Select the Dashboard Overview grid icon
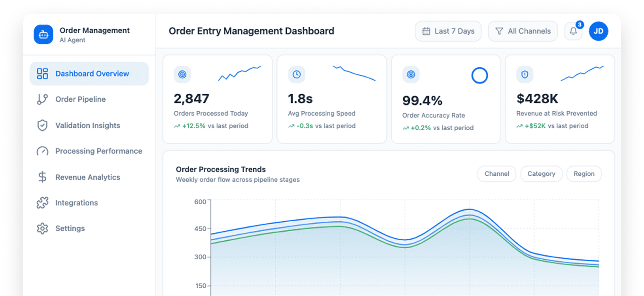644x296 pixels. click(42, 73)
